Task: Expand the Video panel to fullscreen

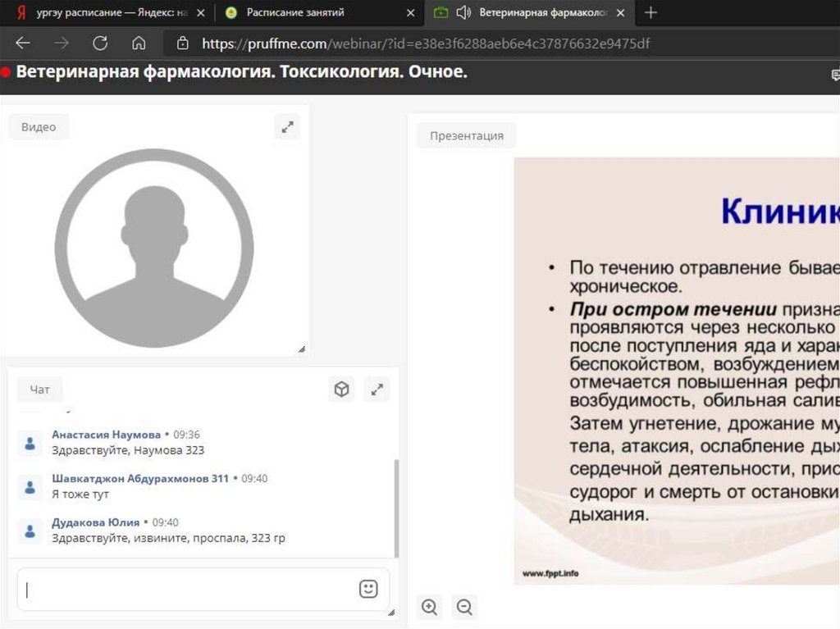Action: pyautogui.click(x=287, y=127)
